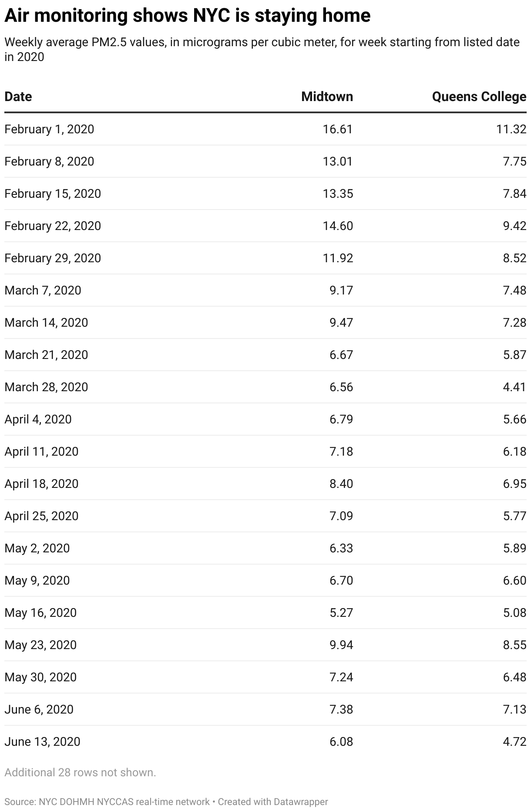Screen dimensions: 531x812
Task: Select the chart title about NYC staying home
Action: pos(187,16)
